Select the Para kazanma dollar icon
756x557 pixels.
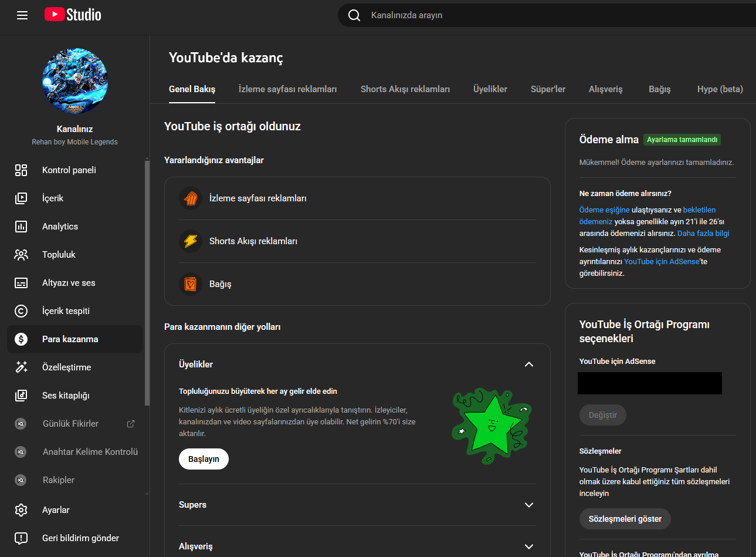click(21, 339)
